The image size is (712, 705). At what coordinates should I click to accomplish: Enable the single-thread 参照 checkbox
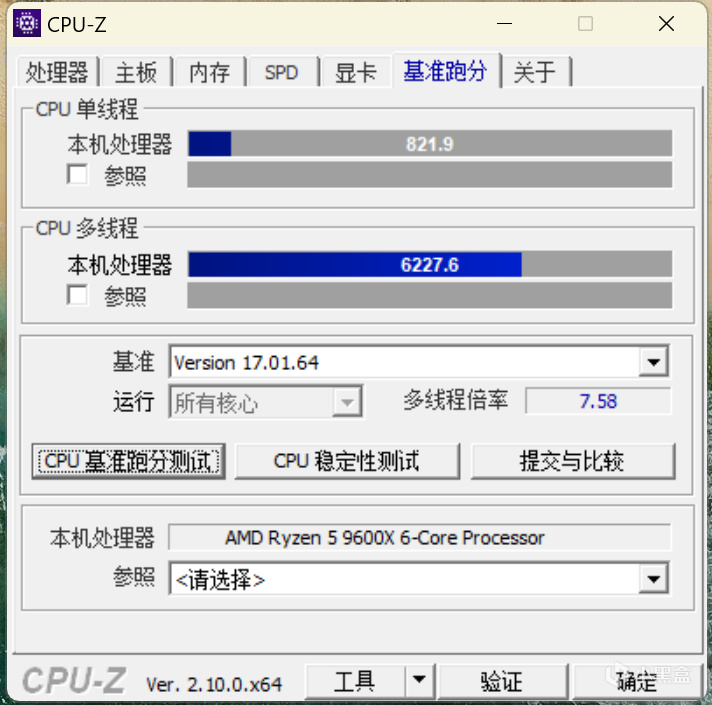(x=77, y=175)
